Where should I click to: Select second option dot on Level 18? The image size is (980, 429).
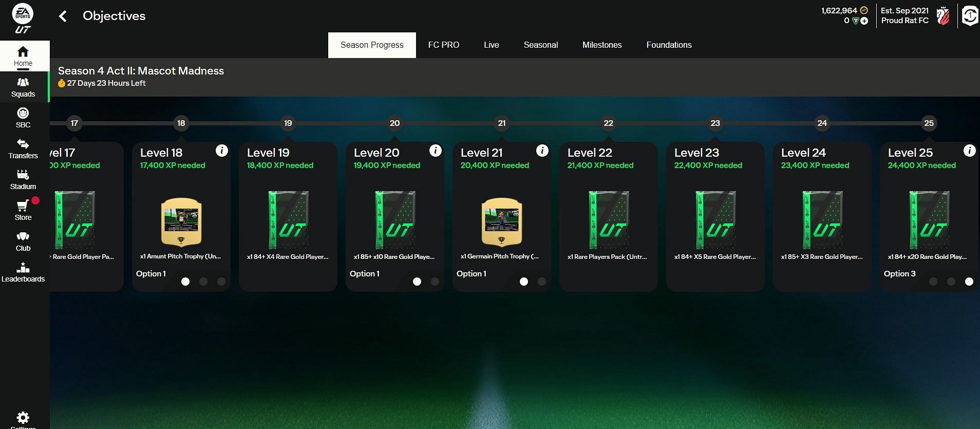[203, 282]
